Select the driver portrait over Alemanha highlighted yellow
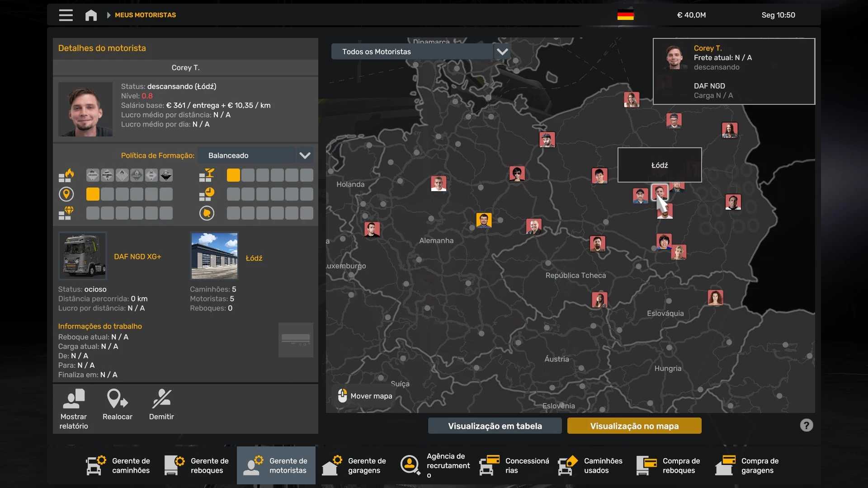 click(483, 220)
